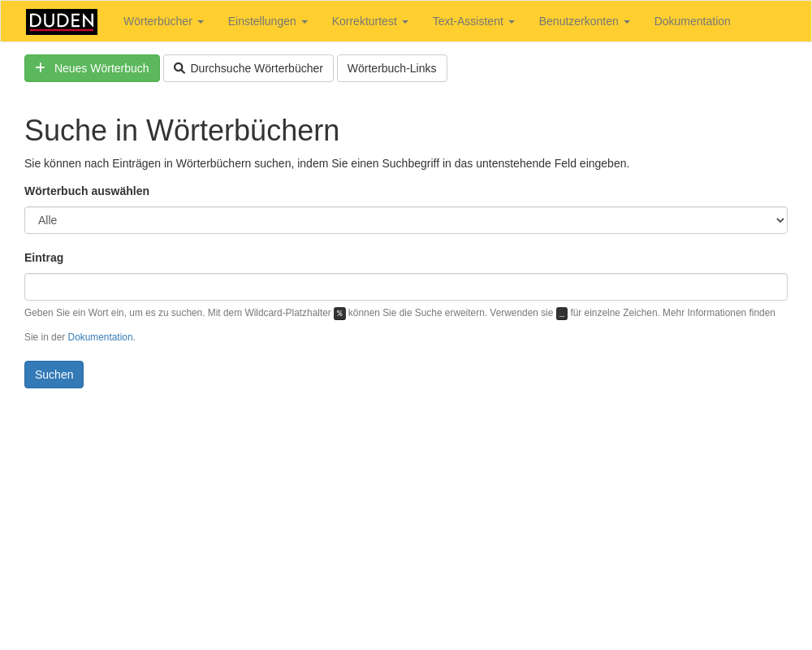The width and height of the screenshot is (812, 650).
Task: Click the blue Suchen button
Action: pos(54,375)
